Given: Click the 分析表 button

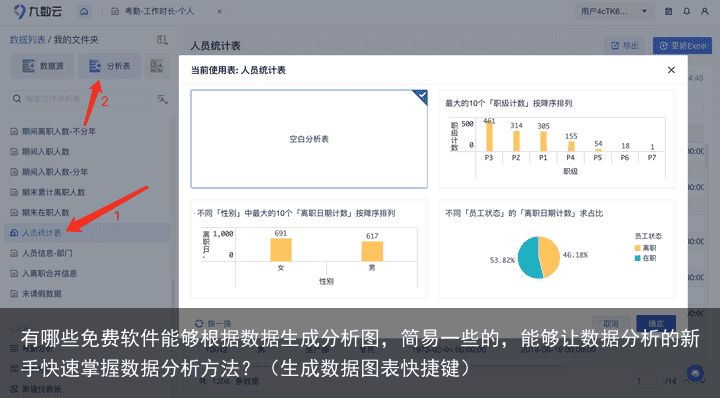Looking at the screenshot, I should [x=109, y=66].
